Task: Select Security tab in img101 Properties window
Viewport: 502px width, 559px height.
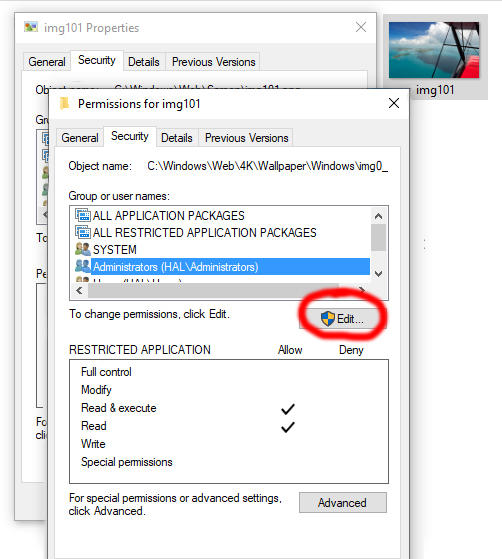Action: point(97,60)
